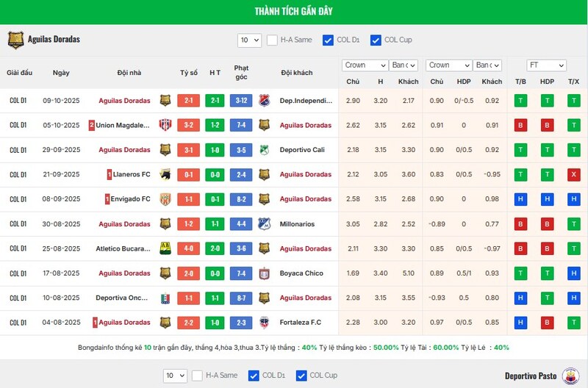
Task: Uncheck the top COL D1 checkbox
Action: pyautogui.click(x=328, y=40)
